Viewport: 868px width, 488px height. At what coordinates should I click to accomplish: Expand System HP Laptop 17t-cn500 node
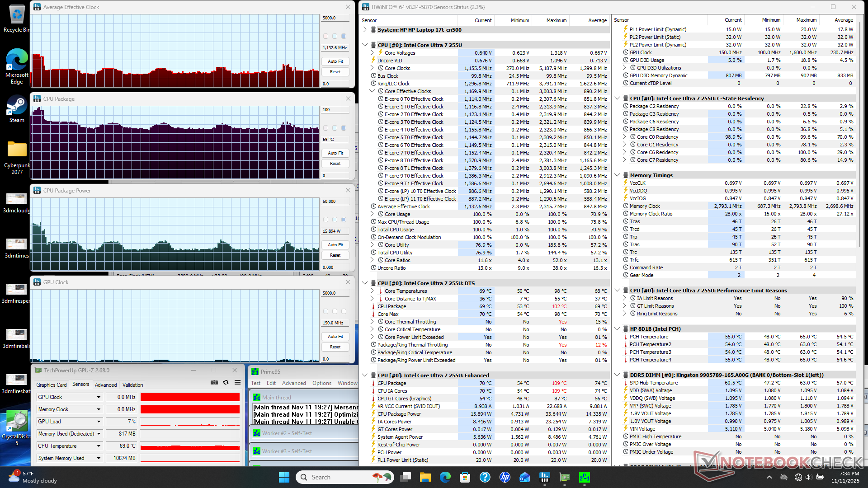pos(365,30)
